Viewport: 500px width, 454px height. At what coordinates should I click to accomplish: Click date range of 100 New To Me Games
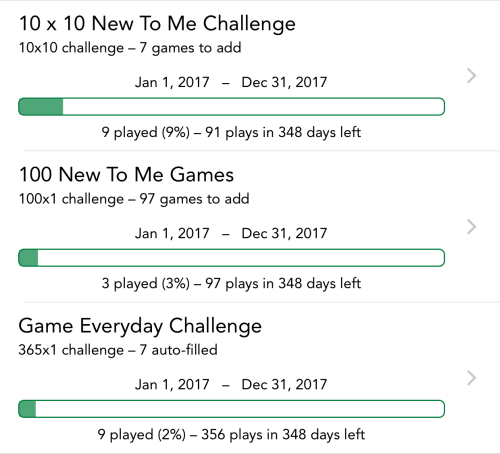(x=231, y=233)
